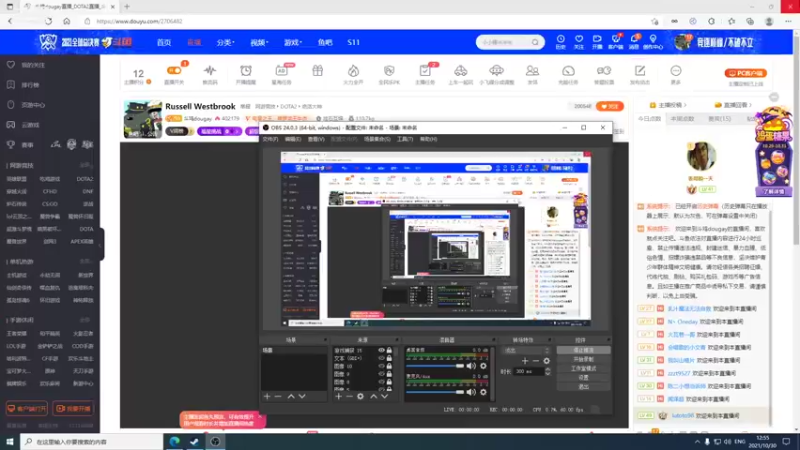Click the Windows taskbar search box
Image resolution: width=800 pixels, height=450 pixels.
(92, 441)
